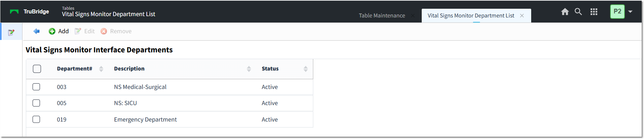Image resolution: width=644 pixels, height=139 pixels.
Task: Switch to the Table Maintenance tab
Action: 382,15
